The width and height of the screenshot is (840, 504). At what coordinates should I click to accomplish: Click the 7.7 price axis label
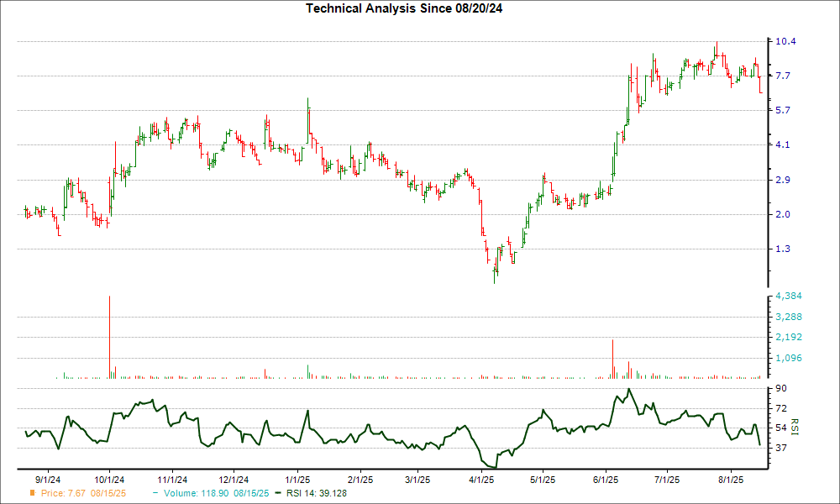783,76
